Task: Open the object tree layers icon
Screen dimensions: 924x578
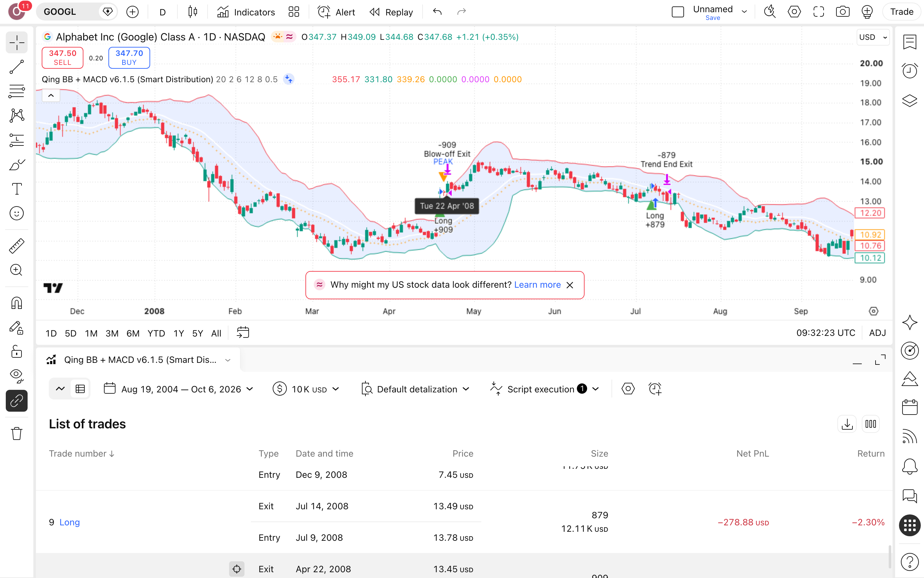Action: pyautogui.click(x=910, y=101)
